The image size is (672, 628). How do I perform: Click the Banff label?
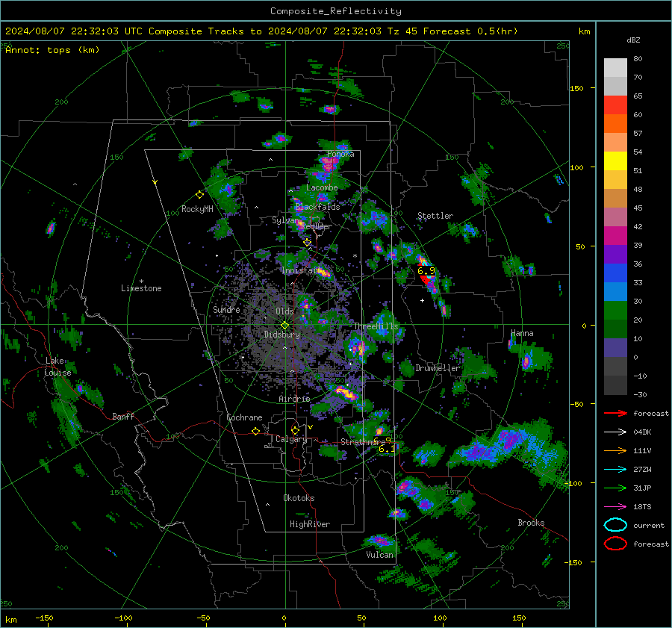[x=123, y=417]
